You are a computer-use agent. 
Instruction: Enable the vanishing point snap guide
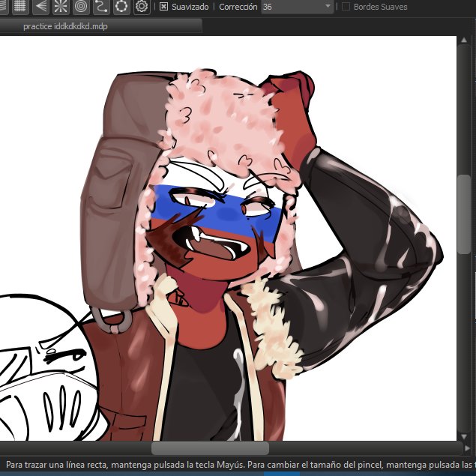tap(40, 7)
